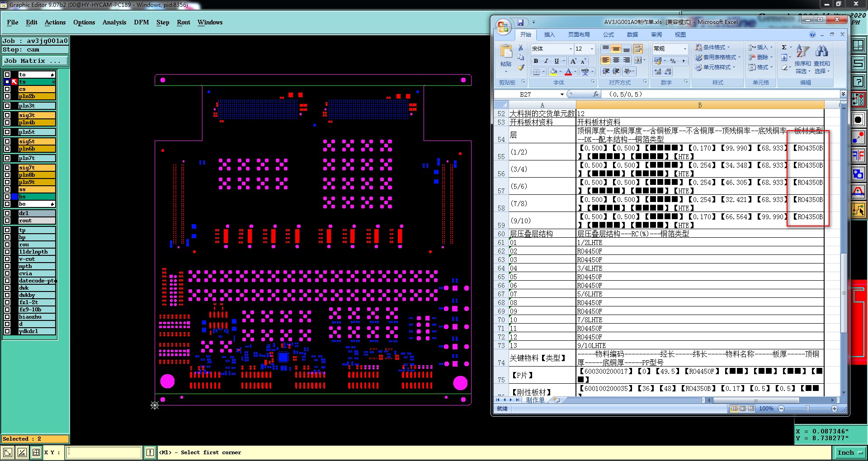Expand the Excel formula bar
The height and width of the screenshot is (461, 868).
click(x=843, y=94)
